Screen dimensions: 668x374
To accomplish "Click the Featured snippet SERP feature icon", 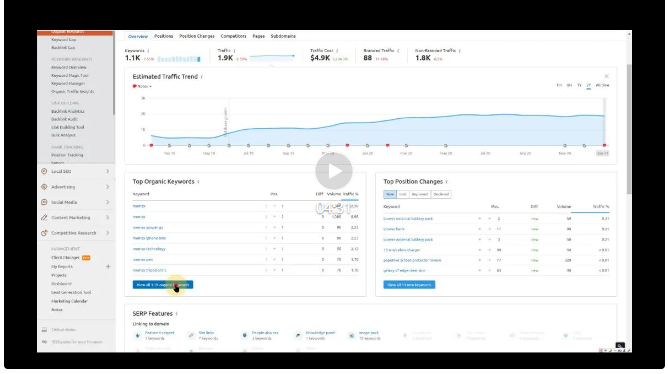I will pos(138,336).
